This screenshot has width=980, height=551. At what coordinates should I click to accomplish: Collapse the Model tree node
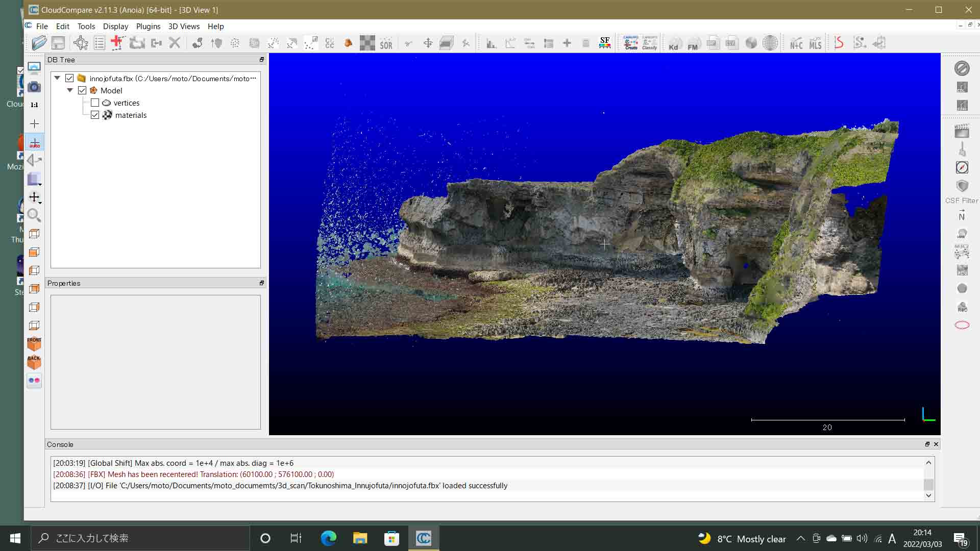click(x=70, y=90)
